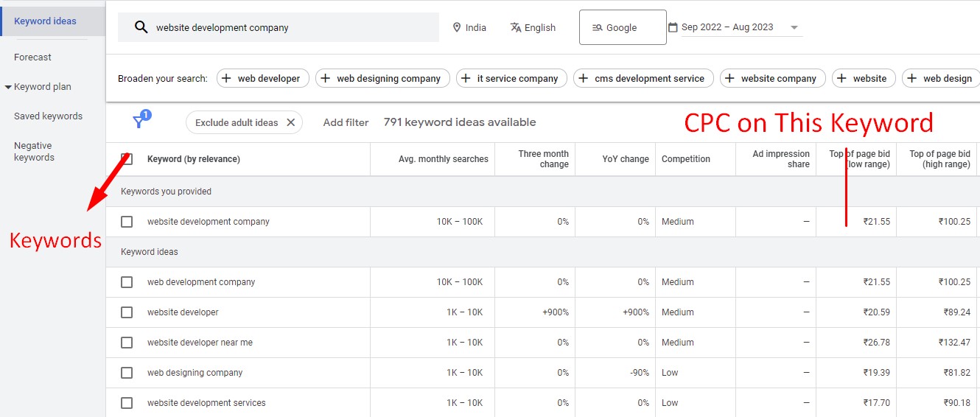Click the keyword search input field
This screenshot has height=417, width=980.
point(291,28)
